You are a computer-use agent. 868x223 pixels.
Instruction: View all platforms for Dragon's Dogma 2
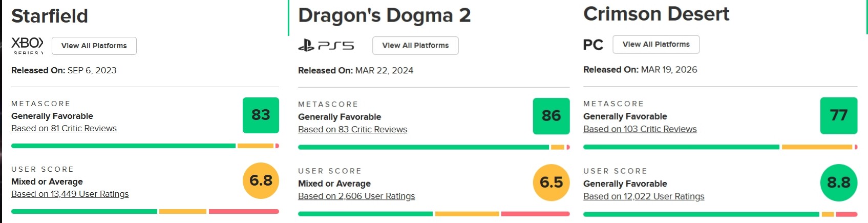(x=415, y=46)
